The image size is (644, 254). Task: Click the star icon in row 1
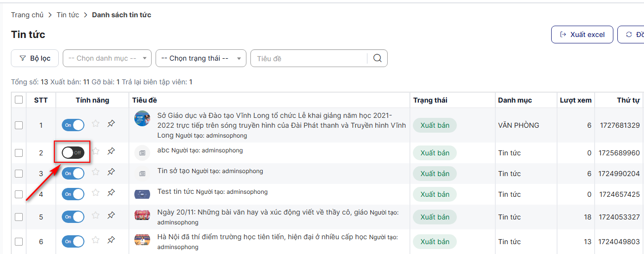click(x=96, y=124)
